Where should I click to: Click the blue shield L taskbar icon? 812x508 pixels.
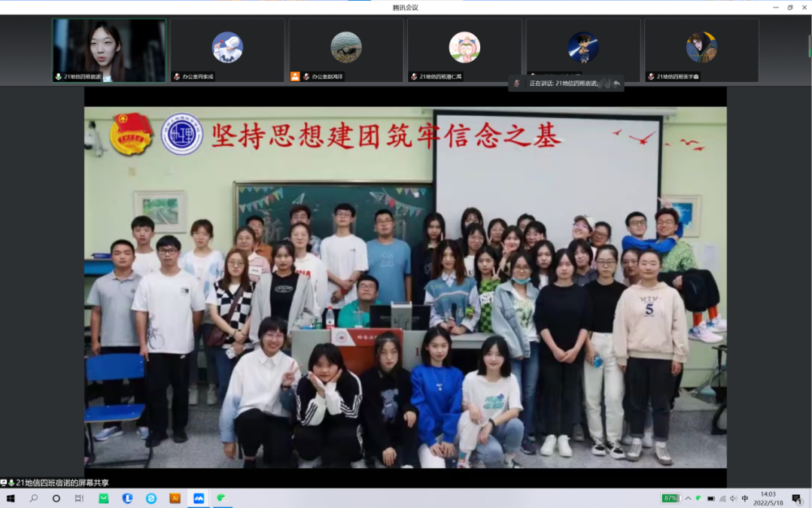[x=128, y=498]
